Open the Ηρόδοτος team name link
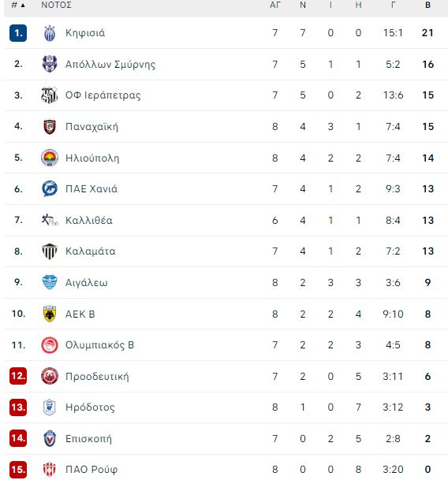The image size is (448, 480). (90, 407)
